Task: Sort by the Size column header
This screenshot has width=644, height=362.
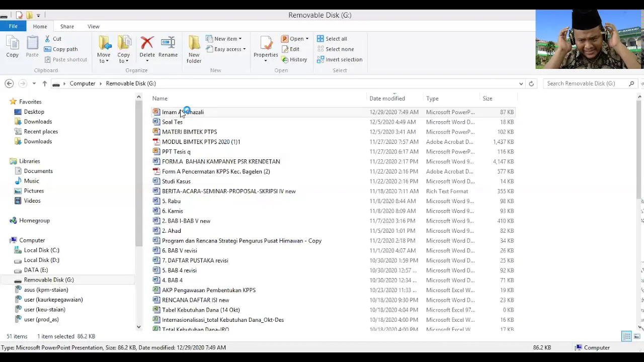Action: point(488,99)
